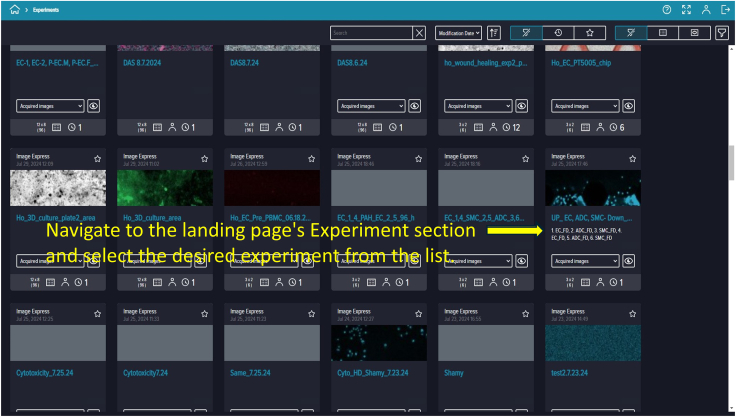The height and width of the screenshot is (417, 736).
Task: Star the Ho_EC_Pre_PBMC experiment card
Action: (x=311, y=159)
